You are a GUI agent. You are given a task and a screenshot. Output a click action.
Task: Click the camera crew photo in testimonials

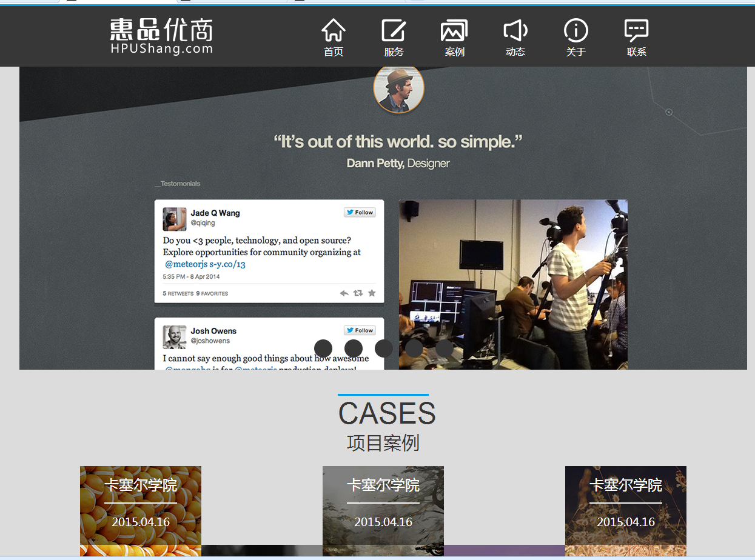tap(513, 284)
